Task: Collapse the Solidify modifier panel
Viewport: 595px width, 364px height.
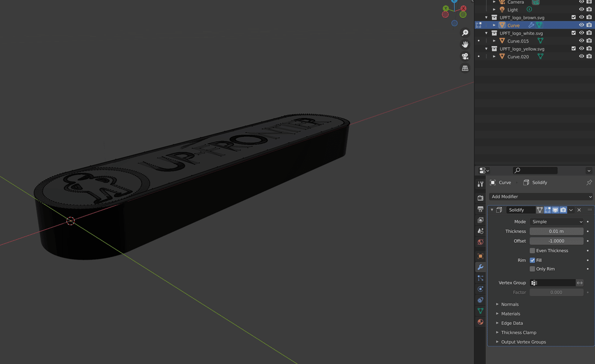Action: (492, 210)
